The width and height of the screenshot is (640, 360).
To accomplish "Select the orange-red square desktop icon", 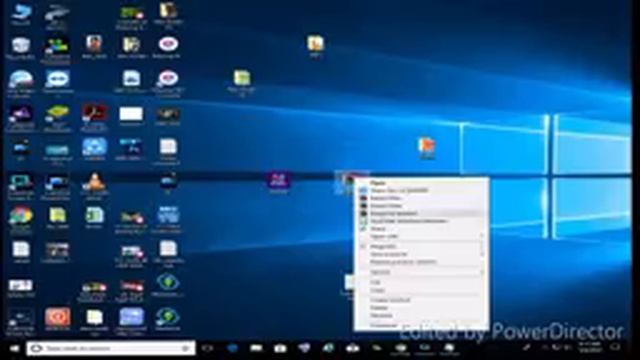I will tap(58, 318).
